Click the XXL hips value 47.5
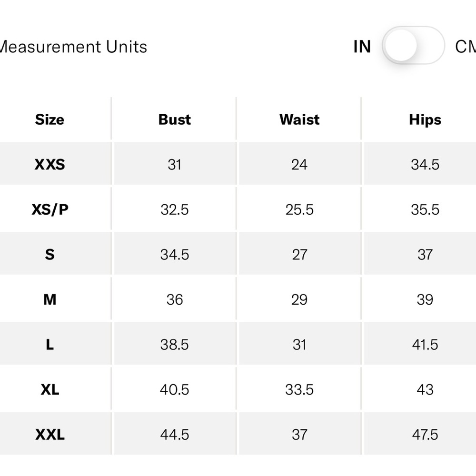The image size is (476, 476). tap(425, 435)
